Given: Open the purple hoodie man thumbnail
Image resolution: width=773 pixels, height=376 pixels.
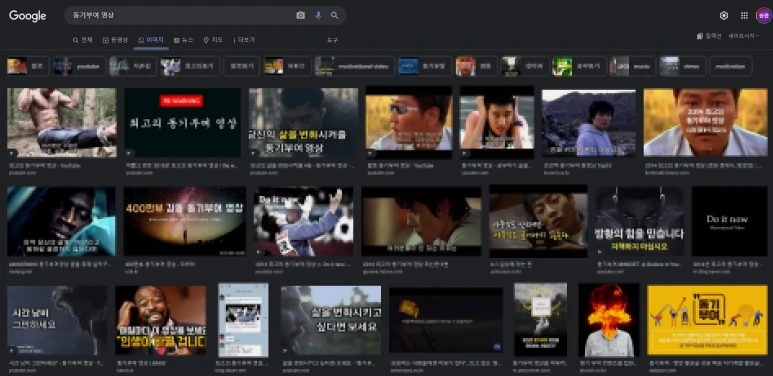Looking at the screenshot, I should [589, 123].
